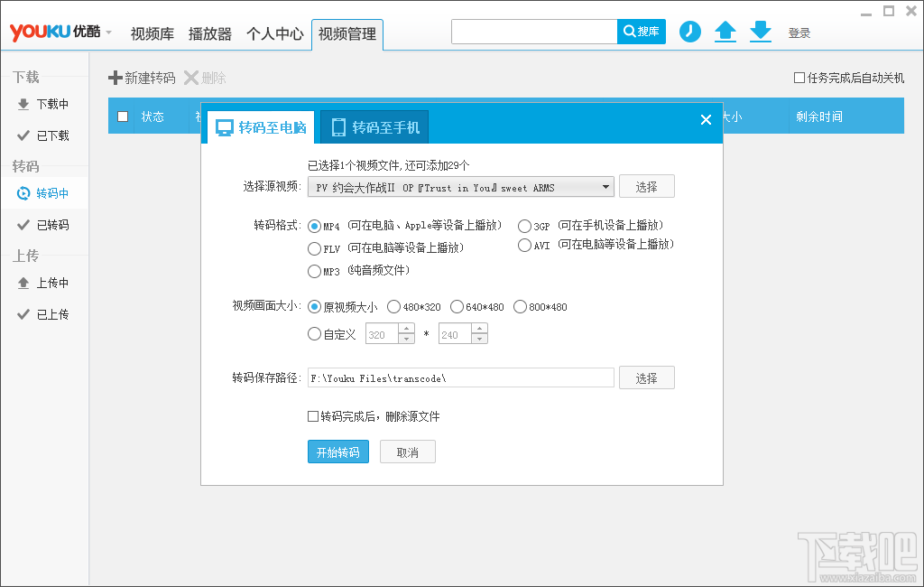Image resolution: width=924 pixels, height=587 pixels.
Task: Open the 视频库 tab
Action: [x=152, y=34]
